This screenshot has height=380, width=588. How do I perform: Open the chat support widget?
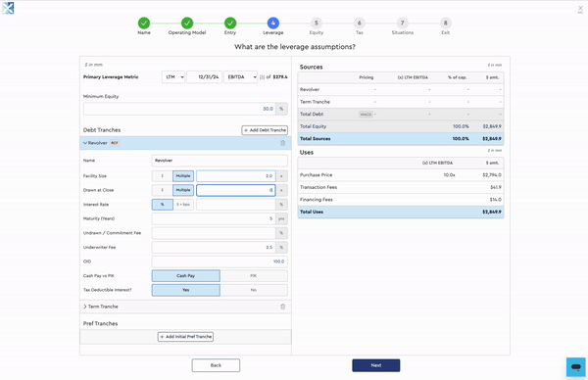(x=575, y=367)
